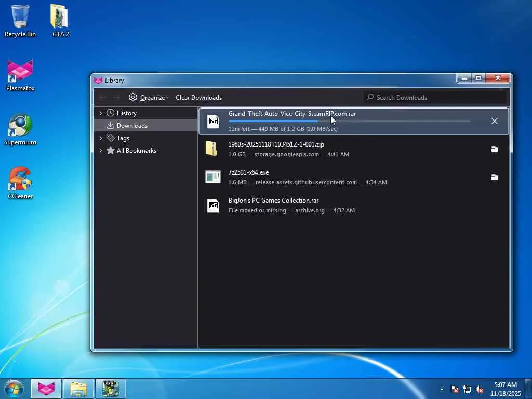Click the Downloads arrow icon in sidebar
Image resolution: width=532 pixels, height=399 pixels.
pyautogui.click(x=110, y=125)
